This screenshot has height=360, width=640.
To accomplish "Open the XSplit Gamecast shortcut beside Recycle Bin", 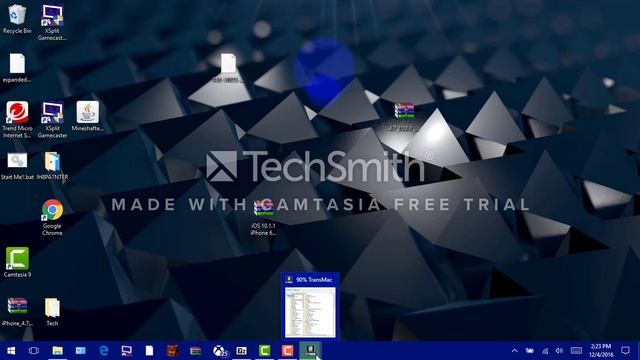I will coord(52,22).
